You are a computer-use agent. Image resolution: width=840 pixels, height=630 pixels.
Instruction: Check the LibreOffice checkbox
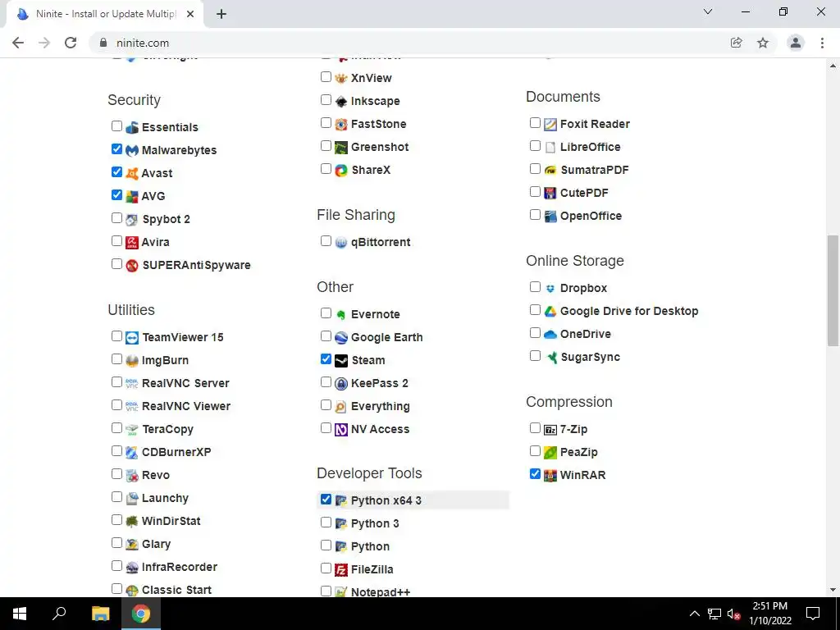click(535, 146)
